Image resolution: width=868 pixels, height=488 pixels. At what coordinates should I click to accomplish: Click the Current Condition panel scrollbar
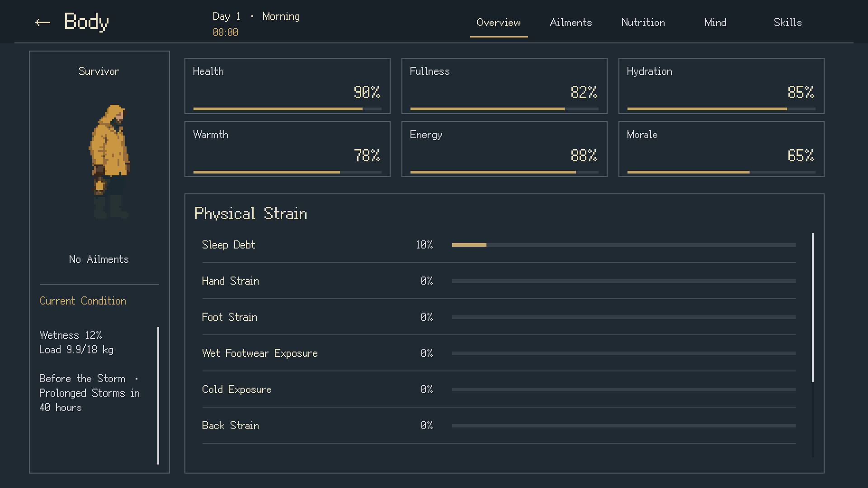[x=158, y=395]
